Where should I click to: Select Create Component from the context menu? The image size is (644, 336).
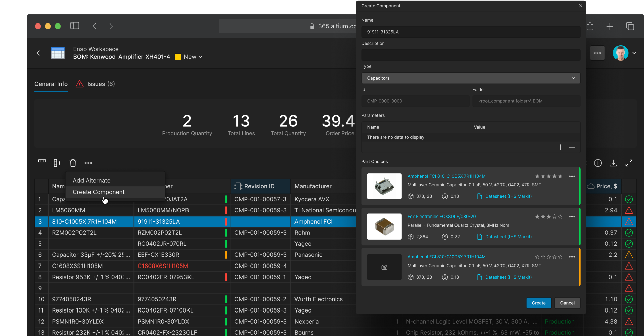tap(99, 192)
